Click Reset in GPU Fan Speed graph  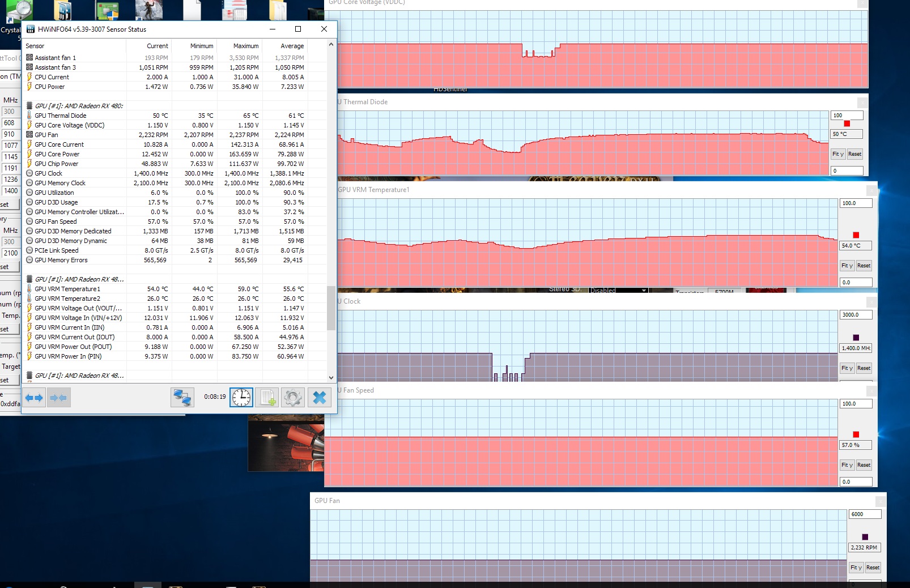[864, 465]
